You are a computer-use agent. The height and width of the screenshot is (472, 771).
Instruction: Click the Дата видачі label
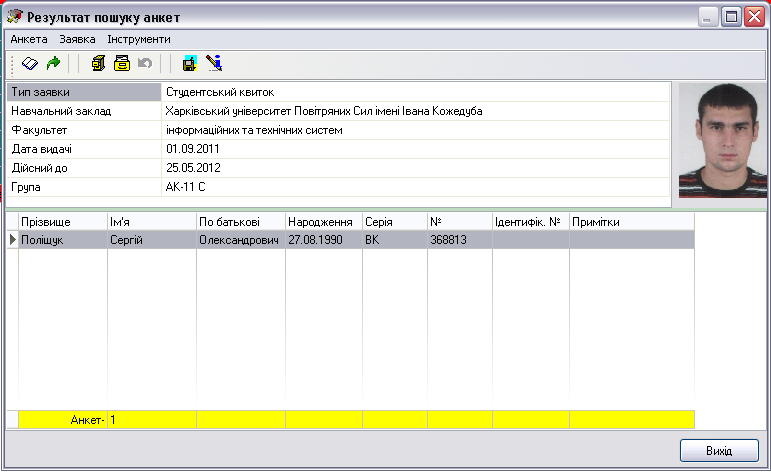tap(41, 149)
